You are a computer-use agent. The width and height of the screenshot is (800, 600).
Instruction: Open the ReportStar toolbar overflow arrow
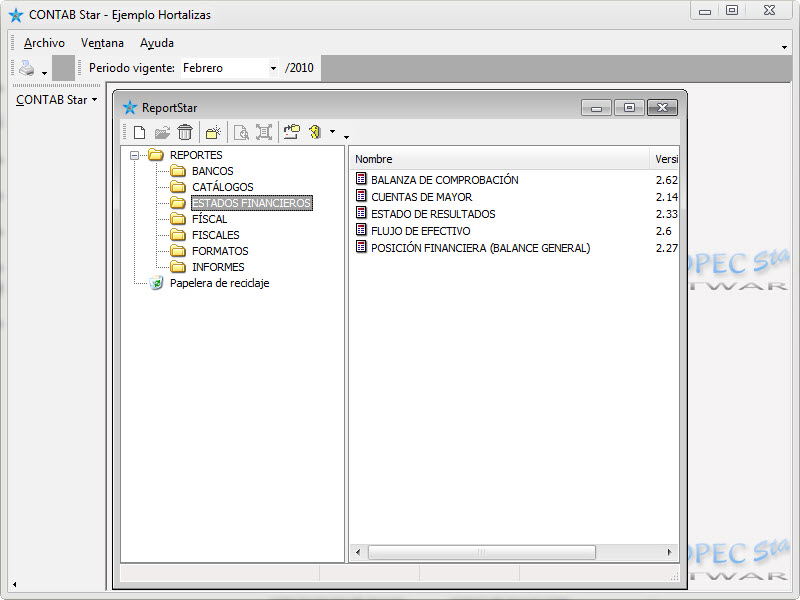(x=346, y=137)
